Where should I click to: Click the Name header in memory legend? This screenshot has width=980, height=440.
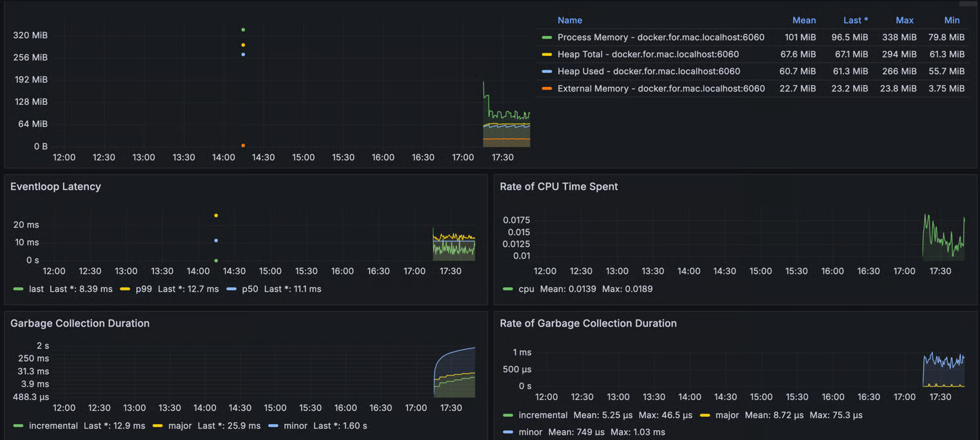click(569, 20)
